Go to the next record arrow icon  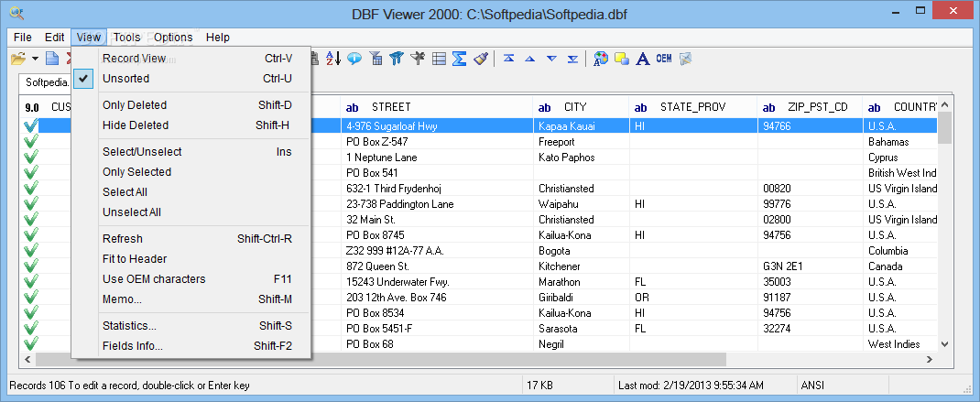551,59
